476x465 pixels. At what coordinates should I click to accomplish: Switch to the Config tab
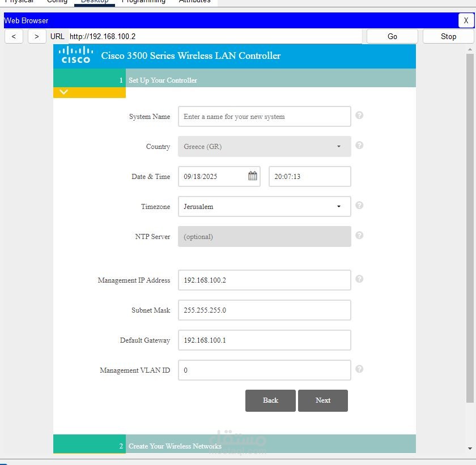57,2
